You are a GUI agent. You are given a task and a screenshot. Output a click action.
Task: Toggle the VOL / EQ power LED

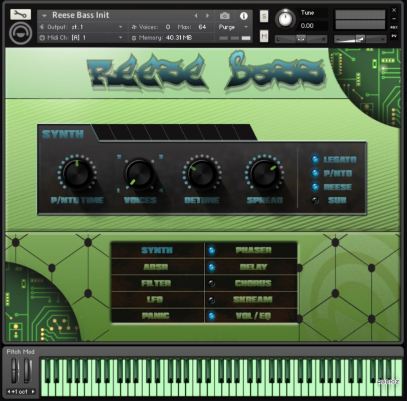pos(211,316)
